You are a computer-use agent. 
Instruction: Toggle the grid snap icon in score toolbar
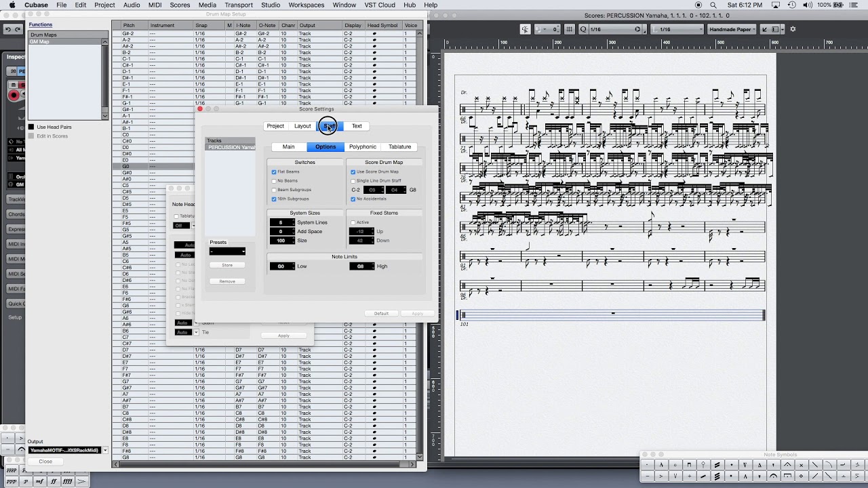570,29
